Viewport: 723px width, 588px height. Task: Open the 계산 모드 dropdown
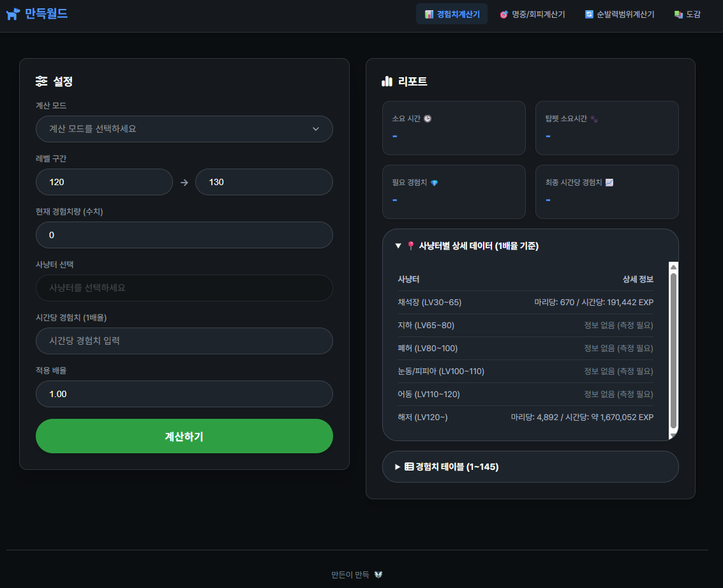coord(184,129)
